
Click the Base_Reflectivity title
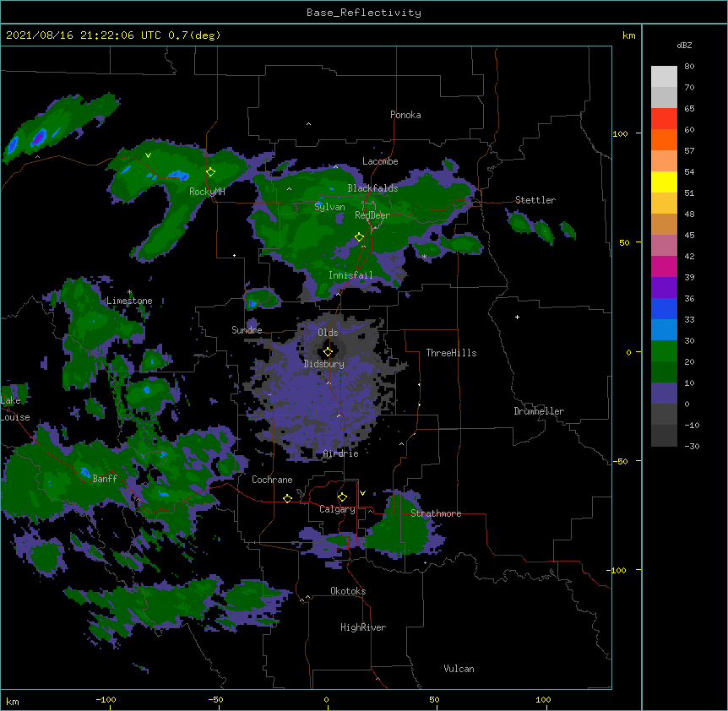pos(364,13)
